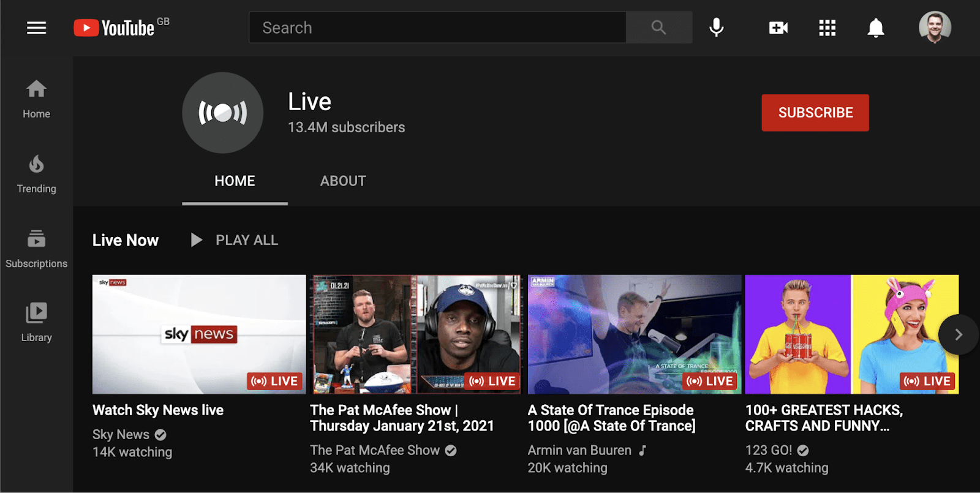
Task: Open the hamburger guide menu
Action: click(36, 28)
